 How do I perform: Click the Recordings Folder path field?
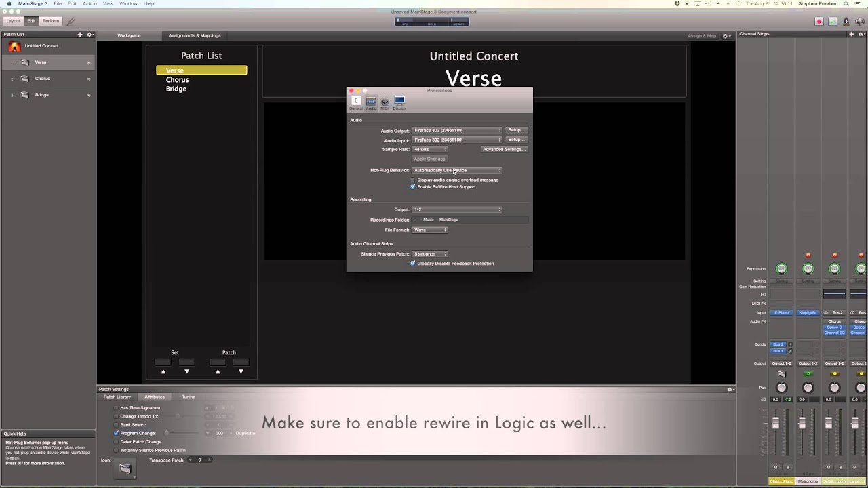[470, 220]
